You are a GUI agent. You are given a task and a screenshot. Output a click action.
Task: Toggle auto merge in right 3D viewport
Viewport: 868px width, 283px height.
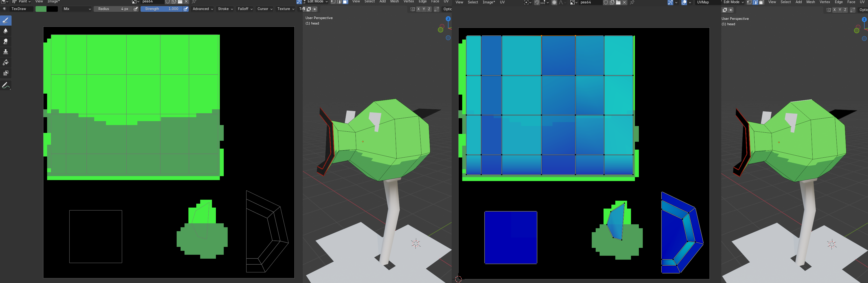pyautogui.click(x=853, y=10)
